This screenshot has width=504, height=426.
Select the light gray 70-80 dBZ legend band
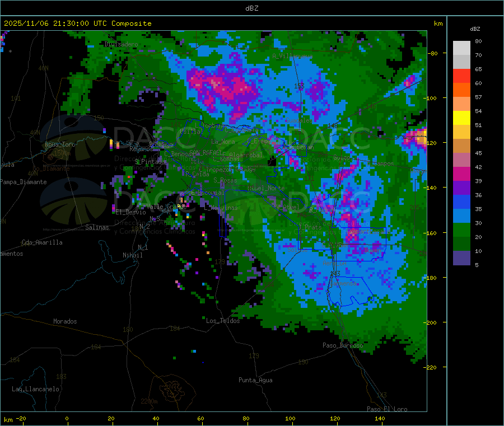coord(461,48)
